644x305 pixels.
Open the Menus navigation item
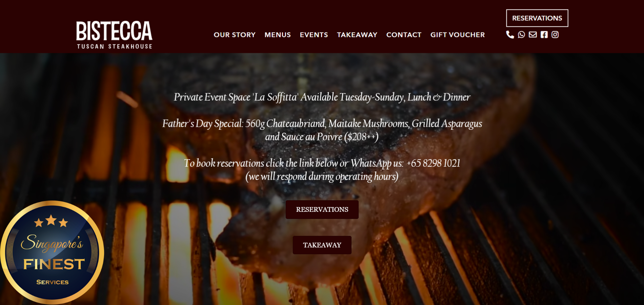(278, 35)
